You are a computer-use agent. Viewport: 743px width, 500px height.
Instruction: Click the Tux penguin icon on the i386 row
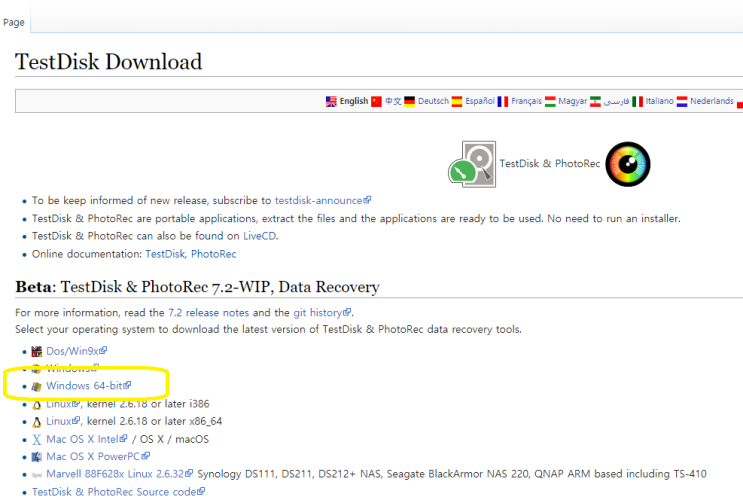click(36, 404)
